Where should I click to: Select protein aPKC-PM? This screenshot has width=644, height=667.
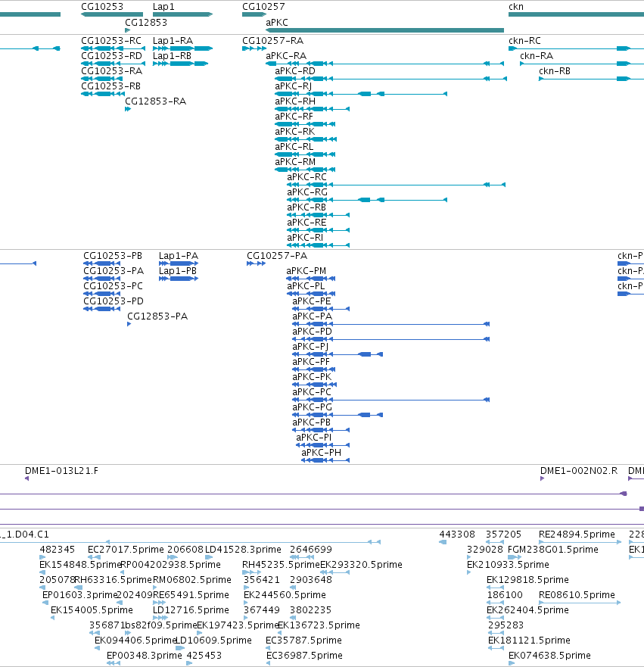[x=311, y=279]
